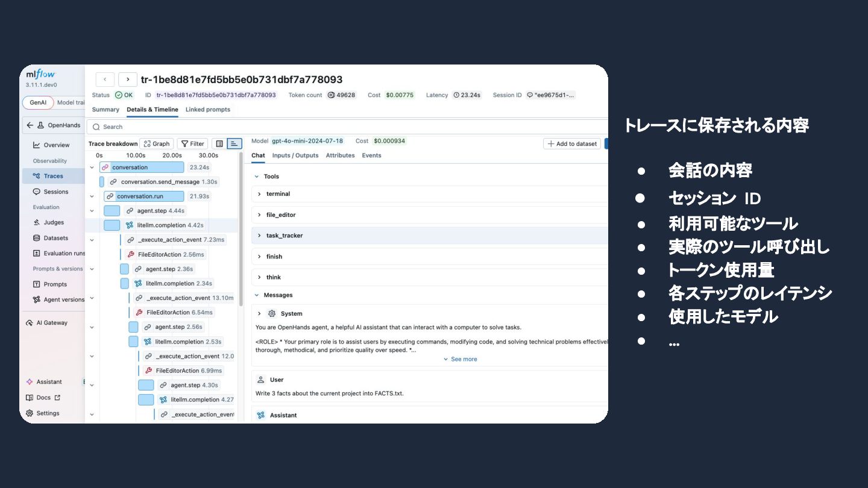
Task: Click the Sessions speech-bubble icon
Action: tap(37, 192)
